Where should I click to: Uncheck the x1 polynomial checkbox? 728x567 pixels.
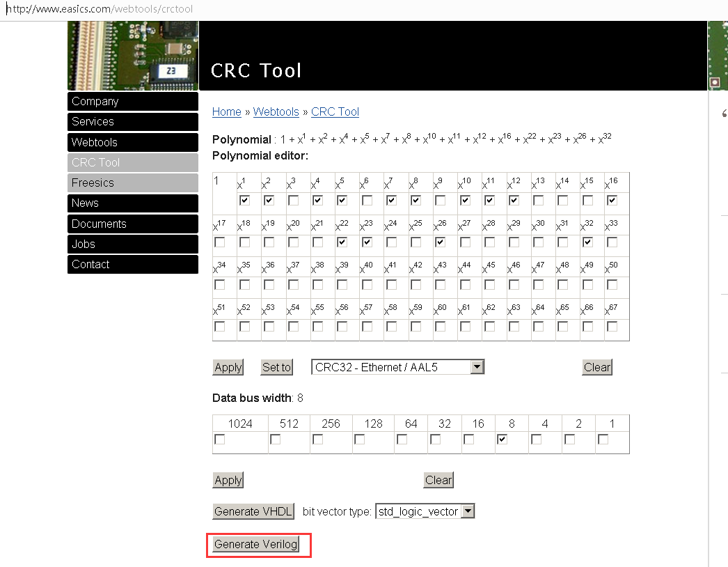pyautogui.click(x=244, y=201)
